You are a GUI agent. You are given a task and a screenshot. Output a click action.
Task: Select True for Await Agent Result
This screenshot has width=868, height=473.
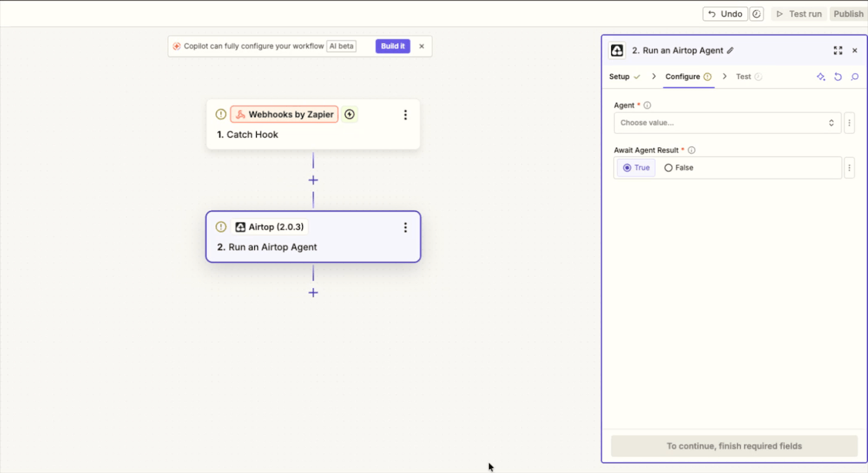636,168
